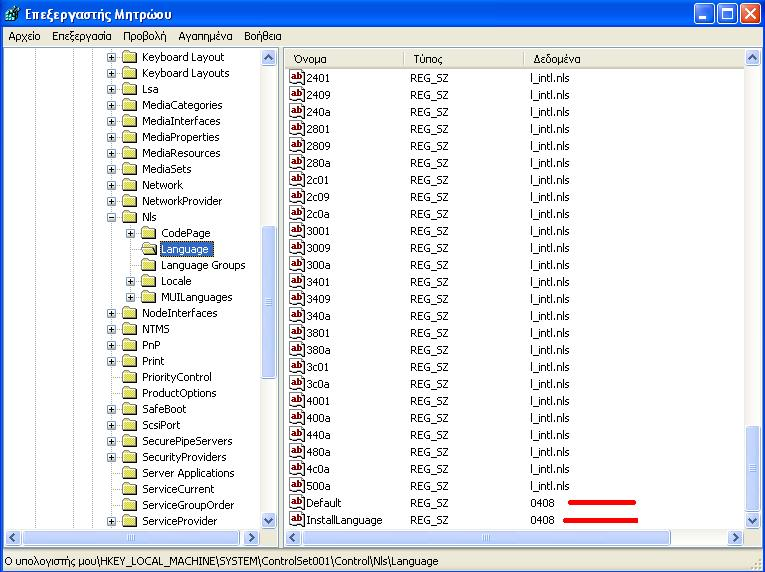Click the string icon beside InstallLanguage
This screenshot has height=572, width=765.
click(297, 519)
